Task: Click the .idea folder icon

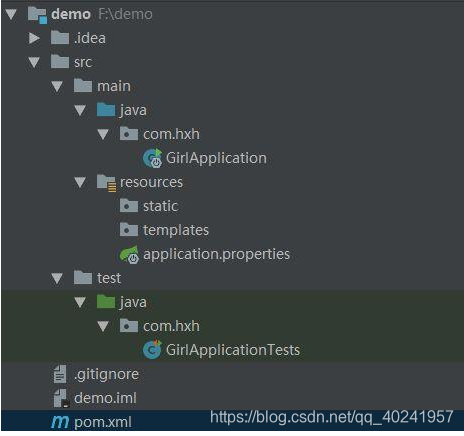Action: pos(60,38)
